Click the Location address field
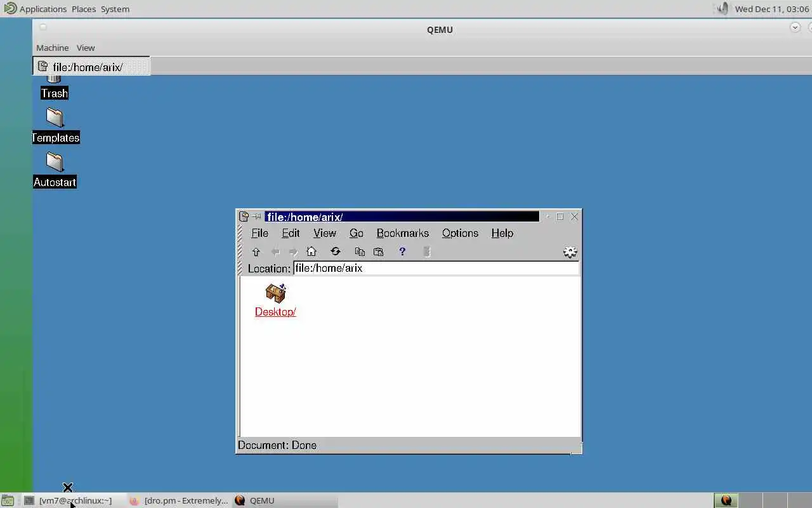Viewport: 812px width, 508px height. point(436,269)
